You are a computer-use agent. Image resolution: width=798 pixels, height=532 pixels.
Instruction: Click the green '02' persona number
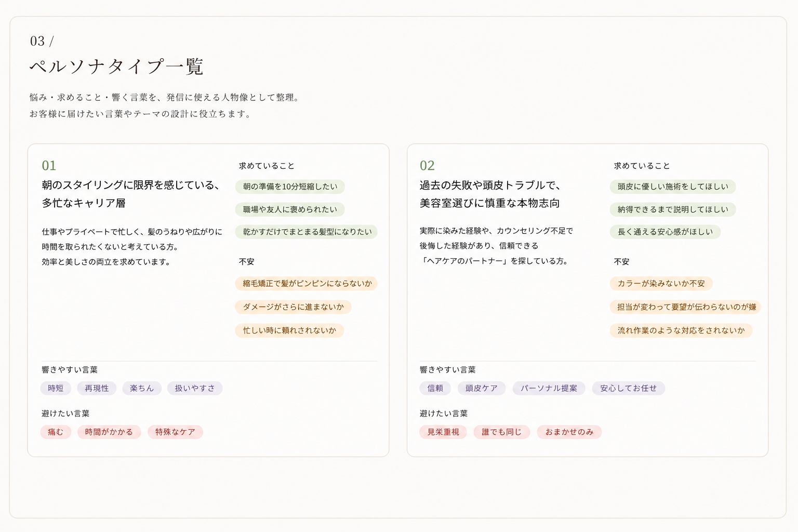(x=427, y=166)
